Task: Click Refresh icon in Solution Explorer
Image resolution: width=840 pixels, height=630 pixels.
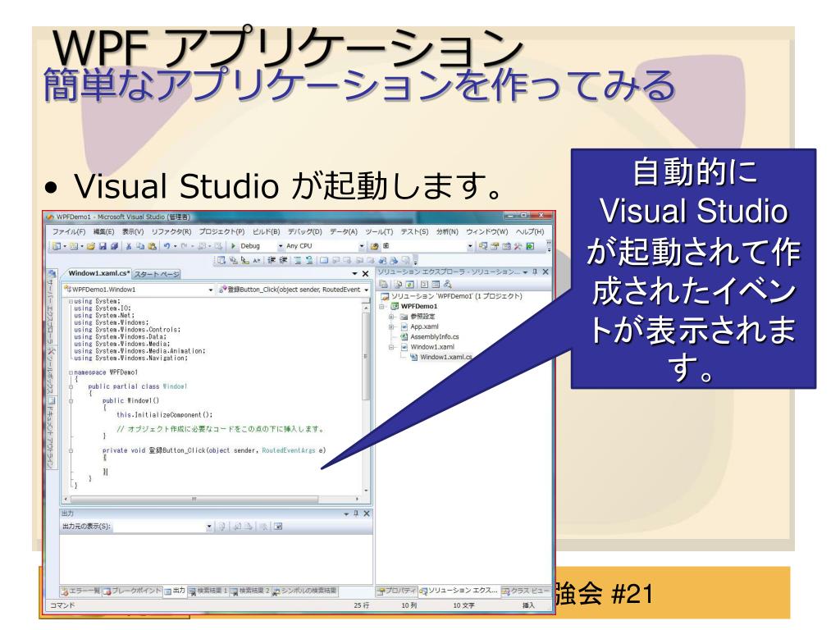Action: coord(410,284)
